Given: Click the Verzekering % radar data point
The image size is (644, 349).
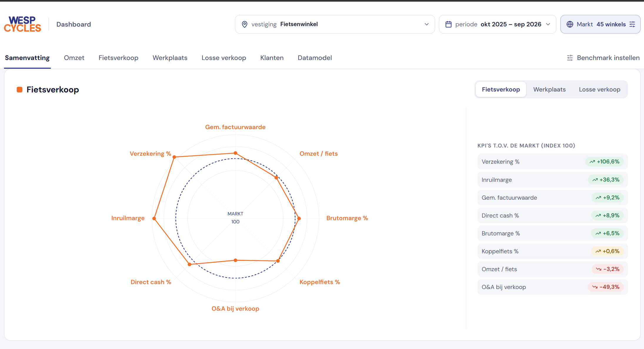Looking at the screenshot, I should (x=174, y=157).
